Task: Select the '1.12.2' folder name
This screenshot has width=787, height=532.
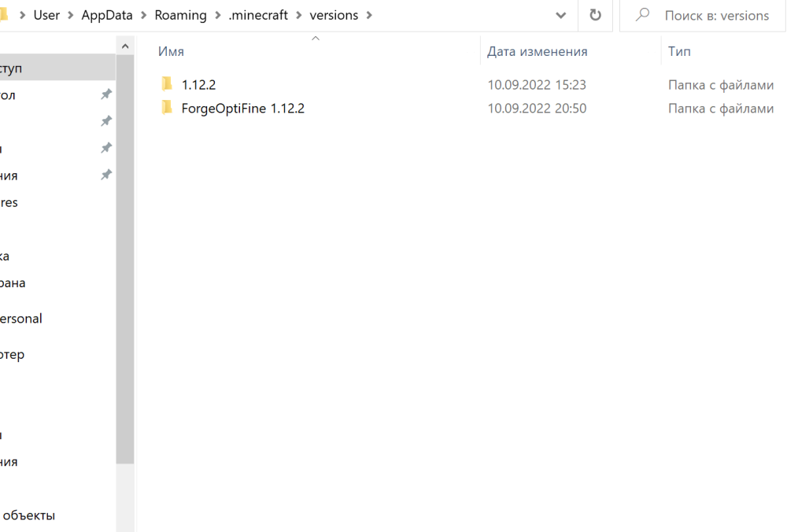Action: [199, 85]
